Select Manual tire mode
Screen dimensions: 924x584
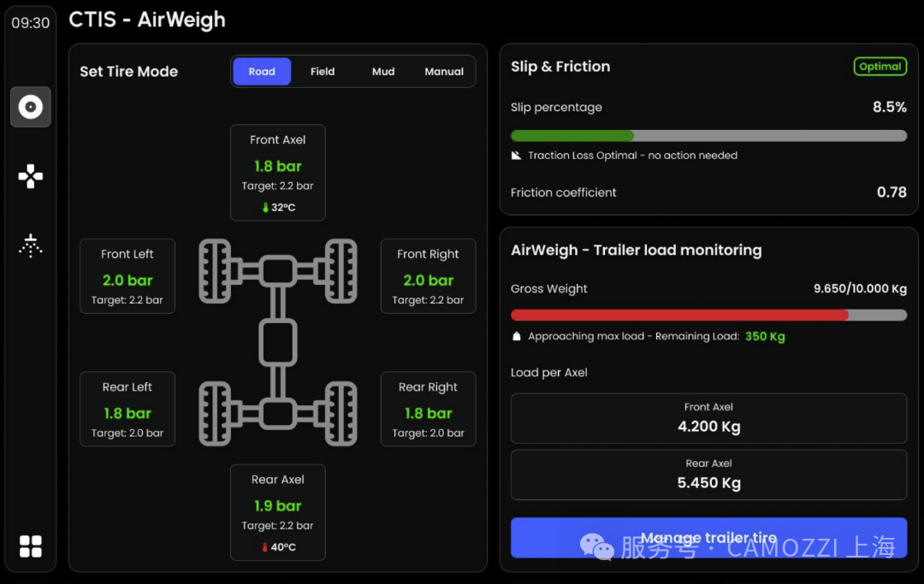click(444, 72)
